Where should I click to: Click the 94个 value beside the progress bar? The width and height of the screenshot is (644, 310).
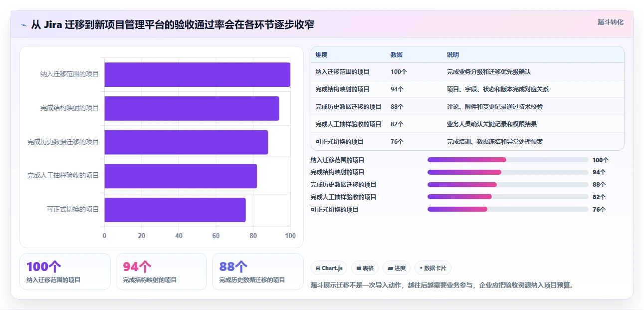pyautogui.click(x=599, y=172)
